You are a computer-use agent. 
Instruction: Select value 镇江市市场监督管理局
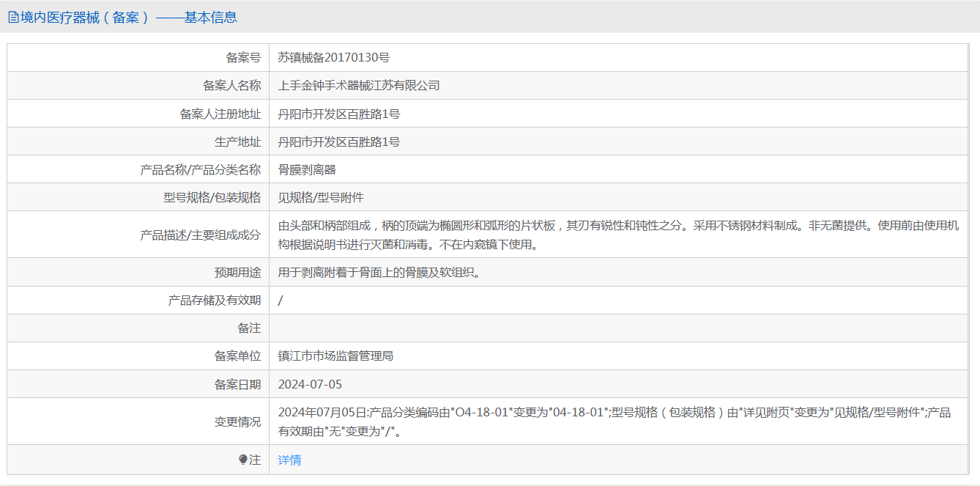[335, 356]
